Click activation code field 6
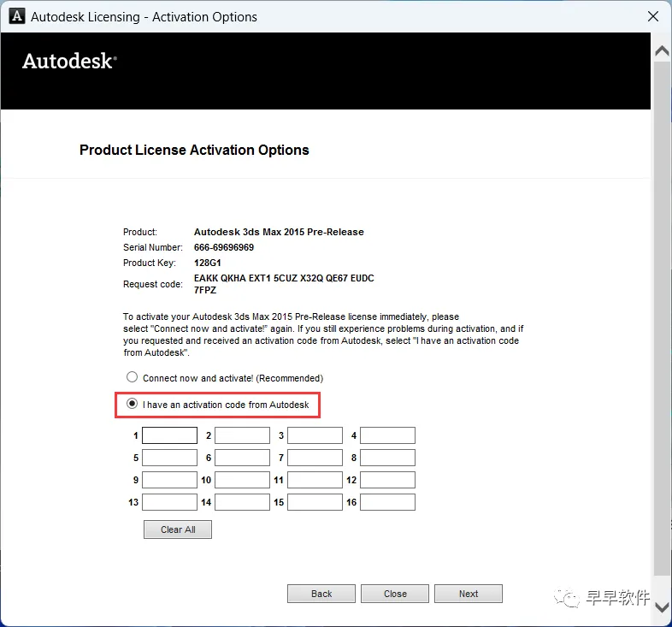This screenshot has height=627, width=672. pos(242,458)
